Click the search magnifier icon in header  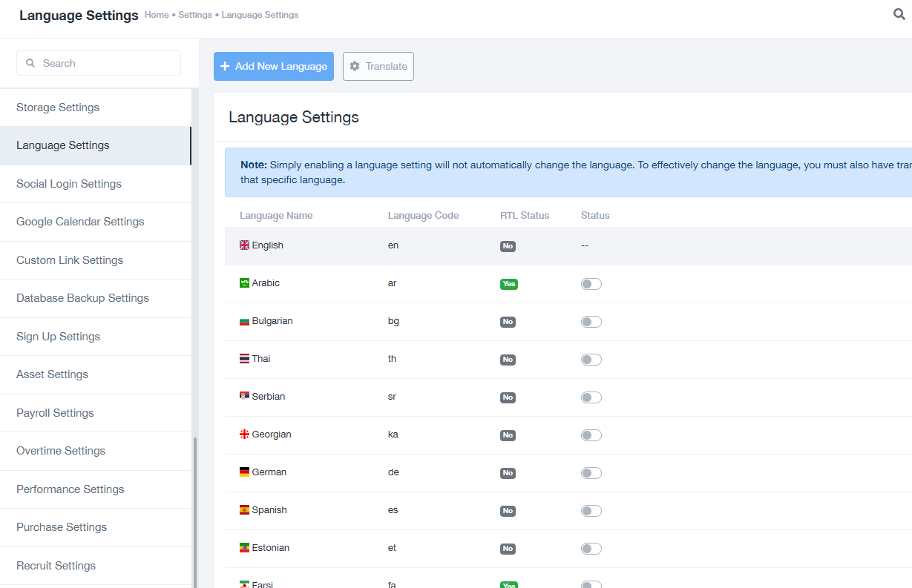click(x=899, y=14)
